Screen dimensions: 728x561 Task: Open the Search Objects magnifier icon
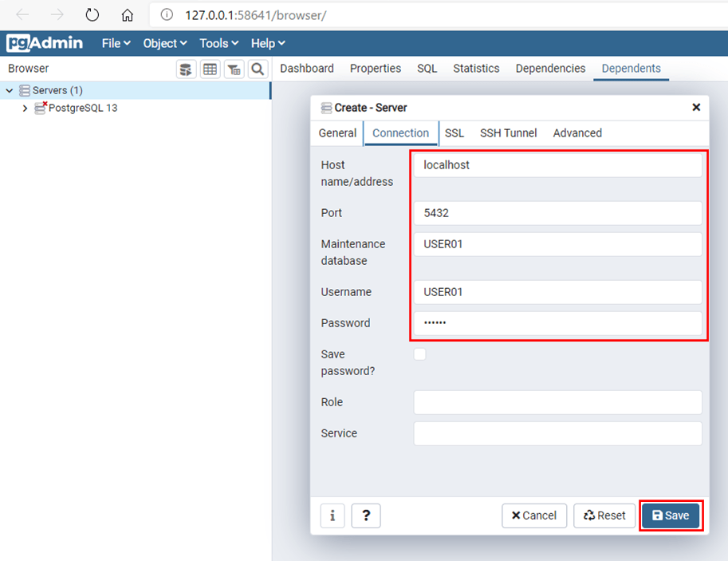coord(257,69)
